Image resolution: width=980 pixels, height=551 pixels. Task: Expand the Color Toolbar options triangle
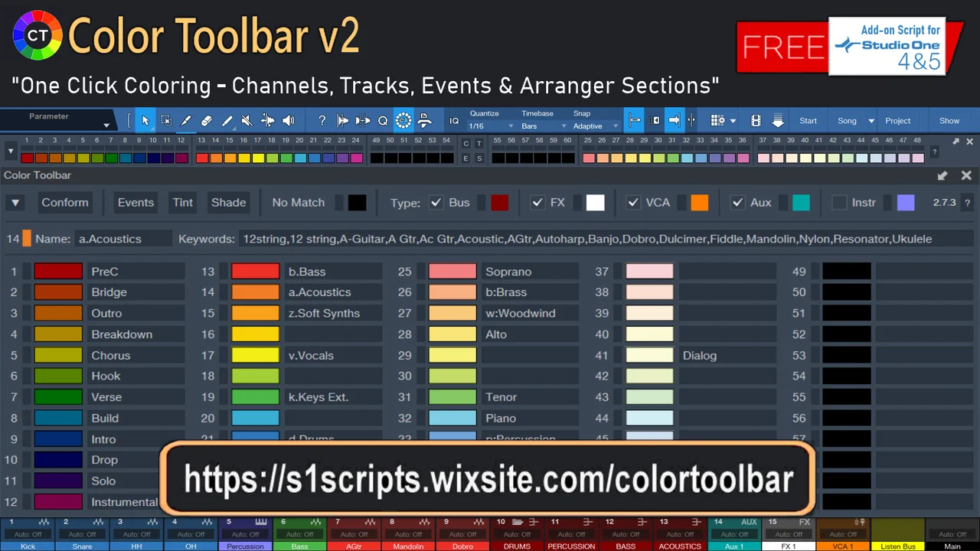15,203
